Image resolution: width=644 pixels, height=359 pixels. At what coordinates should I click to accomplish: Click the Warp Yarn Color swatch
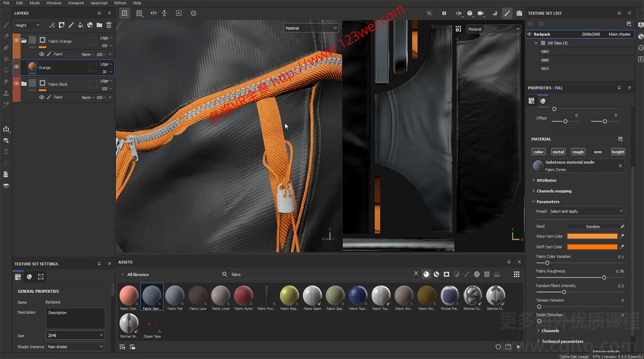coord(592,236)
